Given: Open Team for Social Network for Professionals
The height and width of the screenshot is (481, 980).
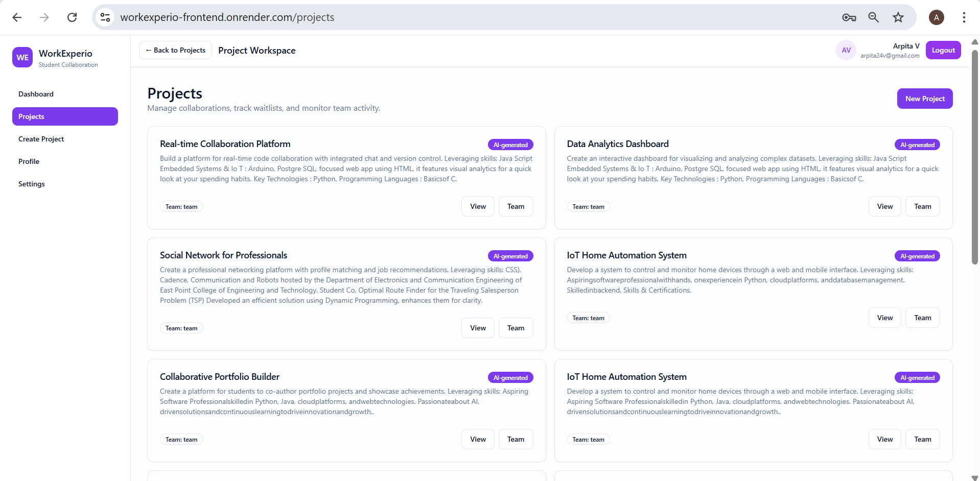Looking at the screenshot, I should click(x=516, y=328).
